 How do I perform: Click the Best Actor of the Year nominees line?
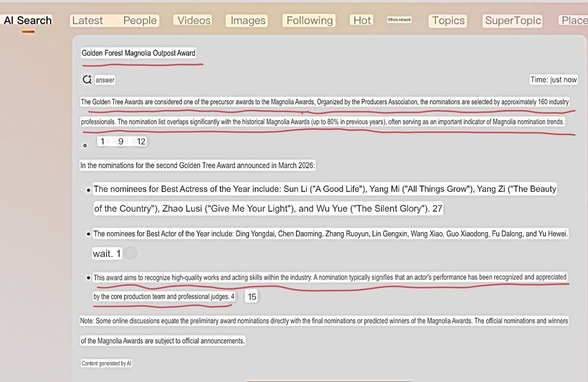point(331,234)
